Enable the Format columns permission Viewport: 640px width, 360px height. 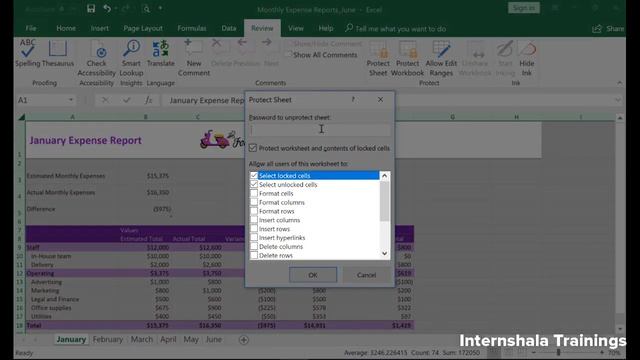click(x=254, y=202)
